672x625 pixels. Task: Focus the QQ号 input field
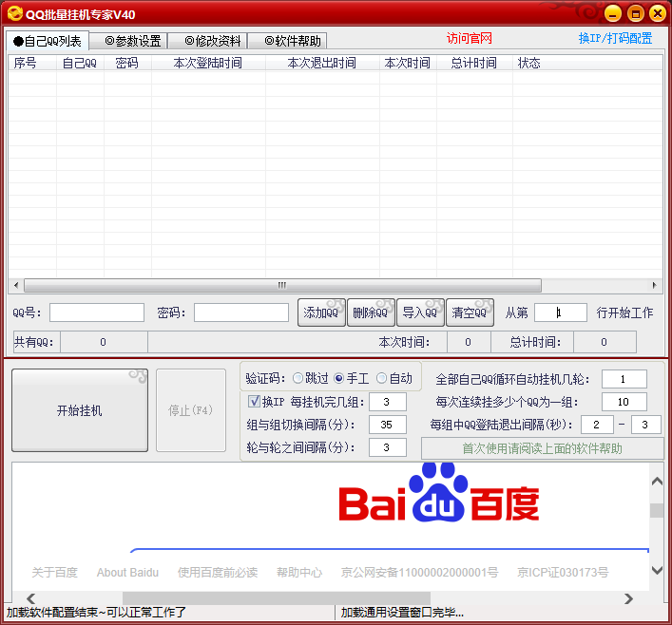pos(97,312)
